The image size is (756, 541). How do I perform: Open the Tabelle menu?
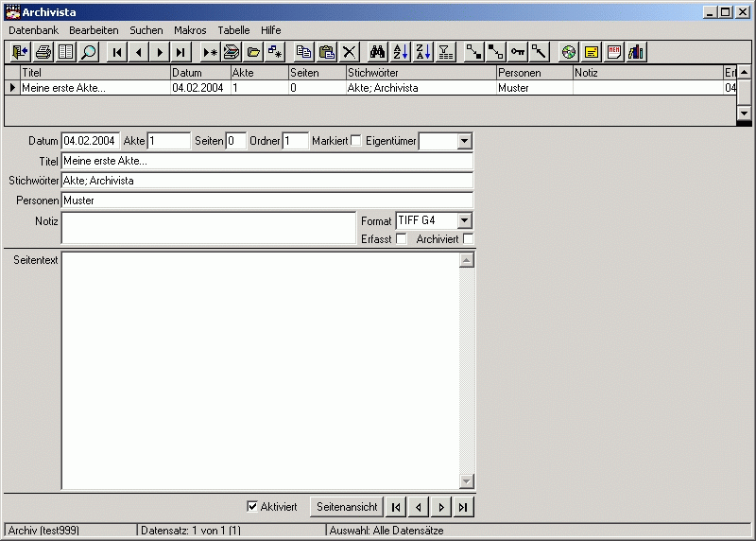[x=233, y=30]
